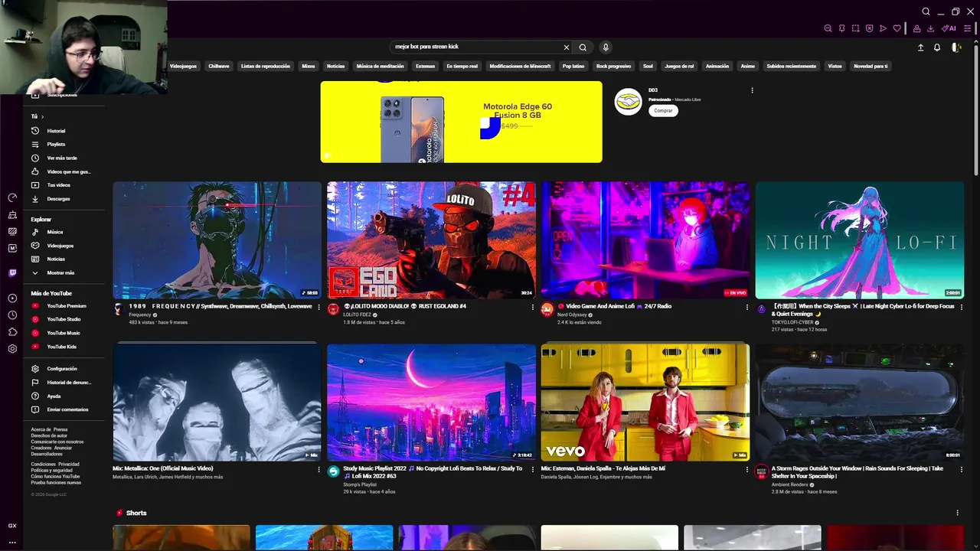
Task: Select the Mixes filter chip
Action: [x=309, y=66]
